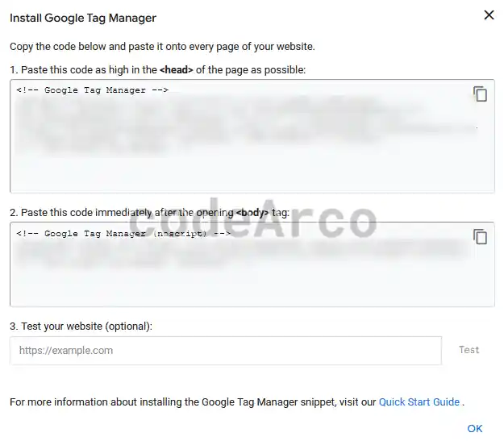Viewport: 504px width, 441px height.
Task: Click the 'Copy the code below' instruction text
Action: click(x=162, y=47)
